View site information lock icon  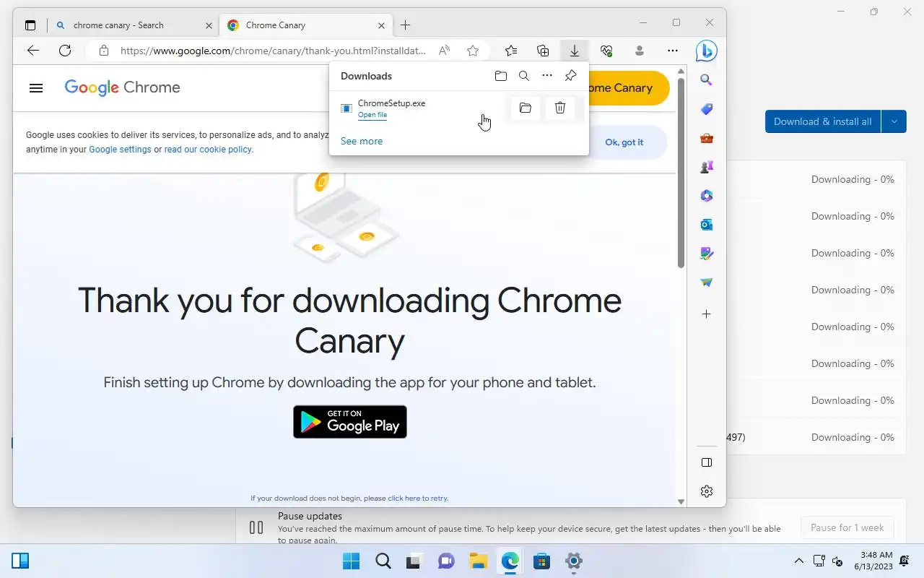104,51
